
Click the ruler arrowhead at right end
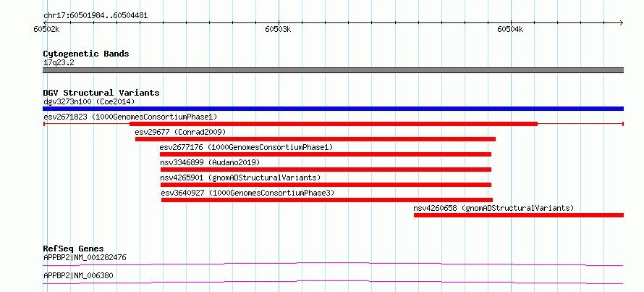621,22
